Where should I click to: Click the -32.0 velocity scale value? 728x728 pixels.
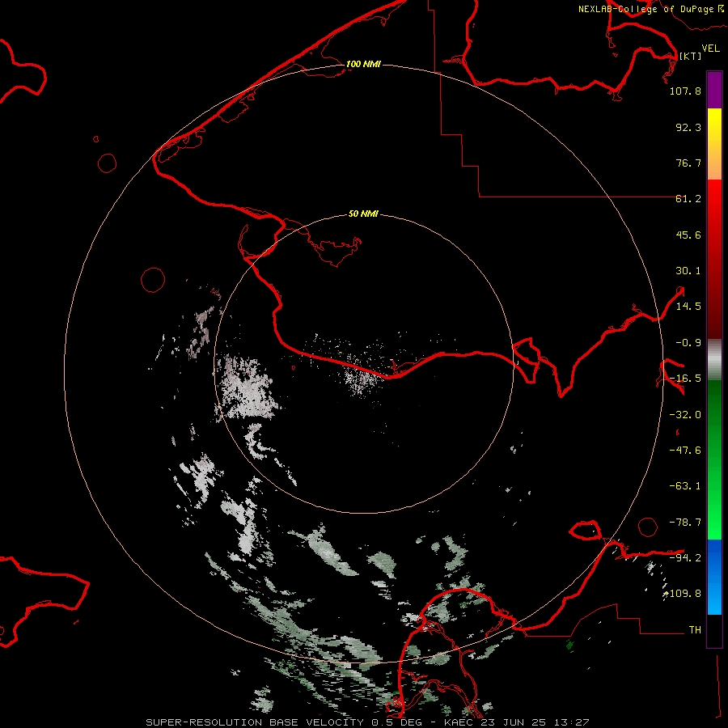(x=685, y=415)
